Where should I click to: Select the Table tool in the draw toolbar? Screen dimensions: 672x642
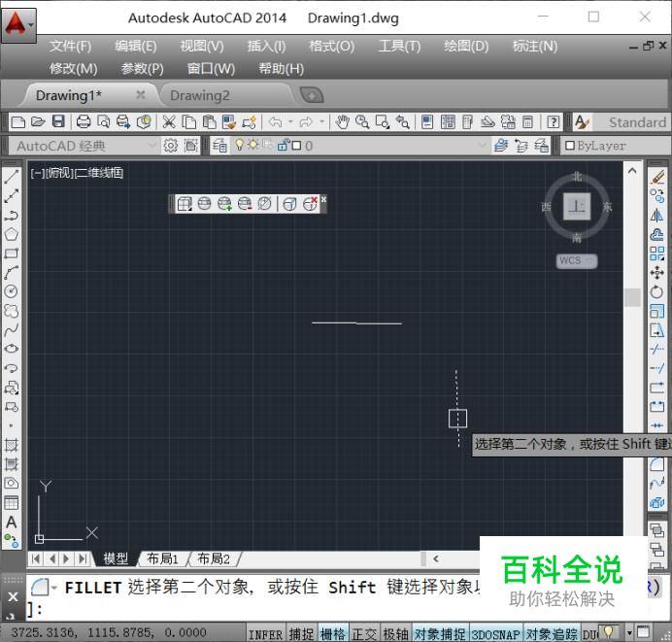click(11, 503)
